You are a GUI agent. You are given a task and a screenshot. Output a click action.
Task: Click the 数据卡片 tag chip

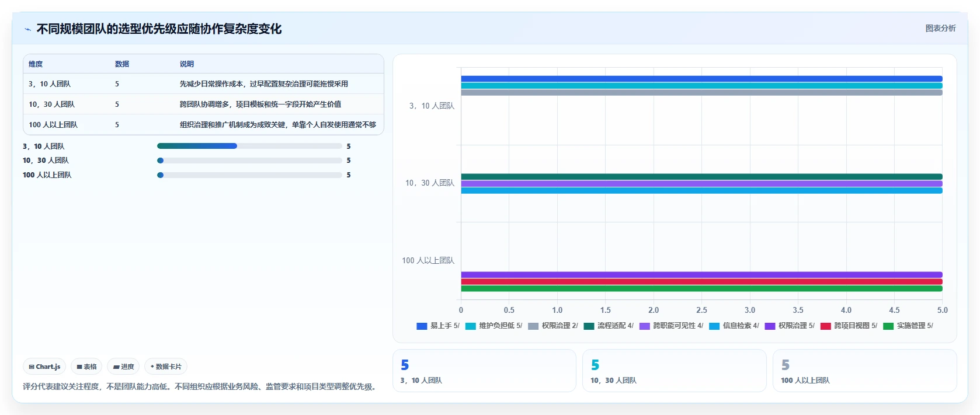[166, 367]
